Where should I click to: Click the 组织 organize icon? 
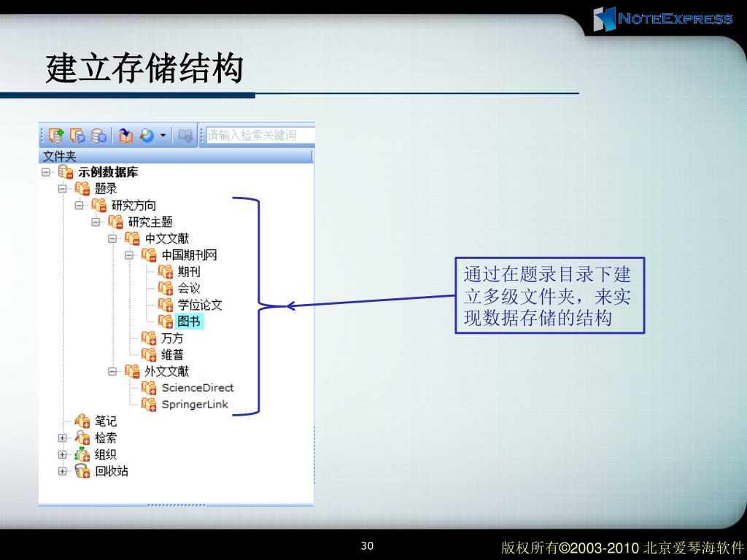pos(82,454)
